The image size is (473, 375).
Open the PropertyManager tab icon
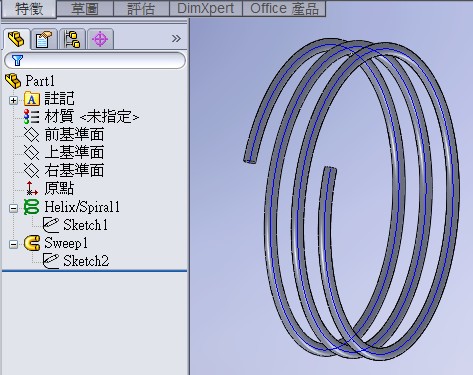coord(44,39)
